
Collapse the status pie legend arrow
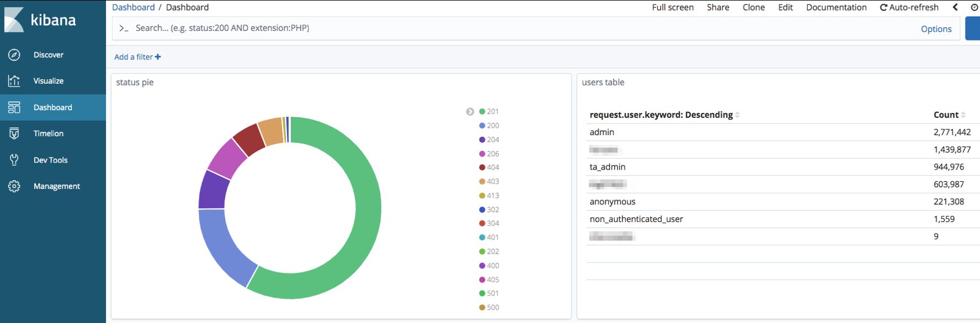[470, 112]
